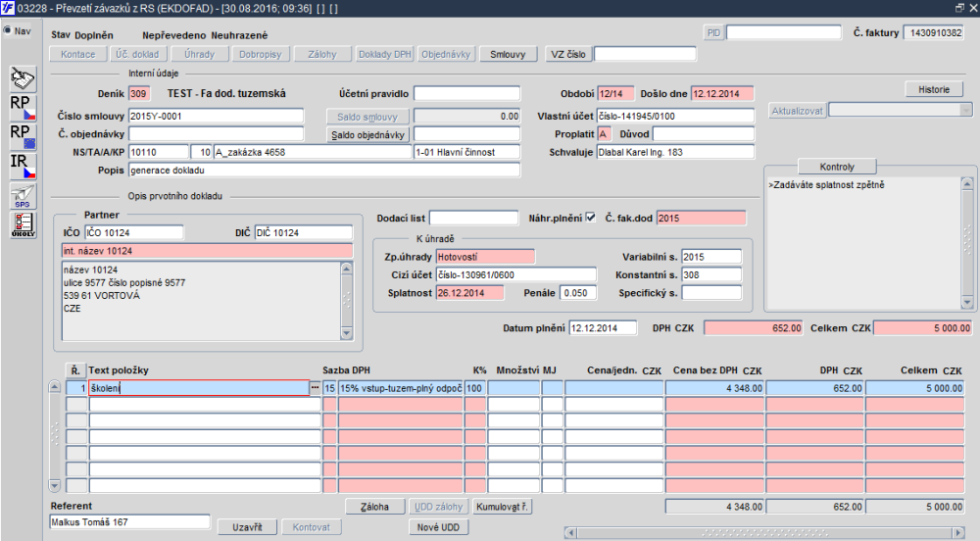Click the Zp.úhrady field Hotovostí
This screenshot has width=980, height=541.
click(x=486, y=257)
